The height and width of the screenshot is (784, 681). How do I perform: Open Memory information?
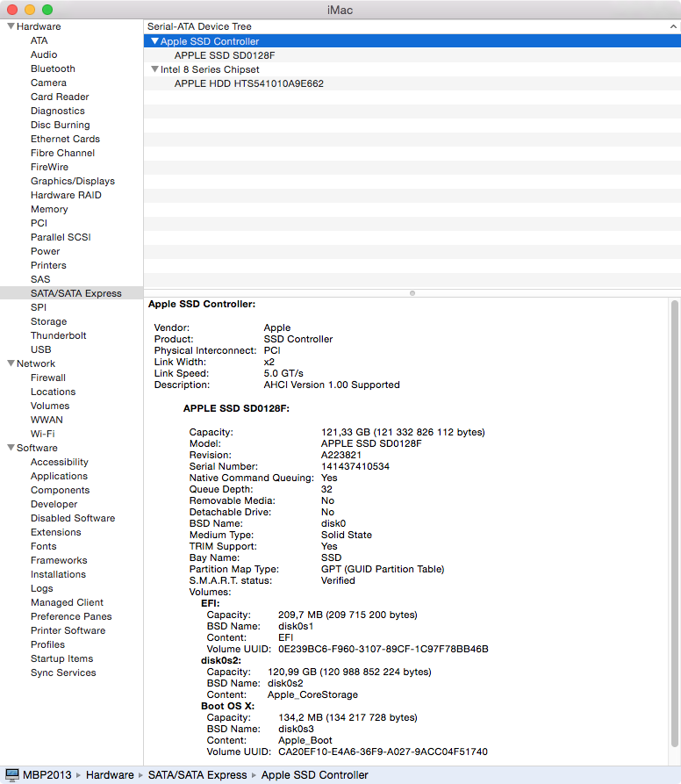click(x=49, y=208)
